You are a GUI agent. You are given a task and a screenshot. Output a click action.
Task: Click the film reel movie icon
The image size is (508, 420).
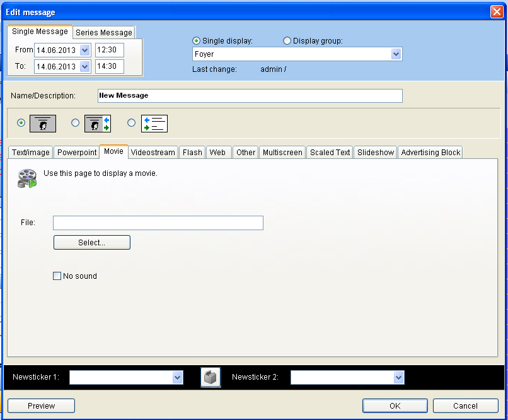[27, 178]
